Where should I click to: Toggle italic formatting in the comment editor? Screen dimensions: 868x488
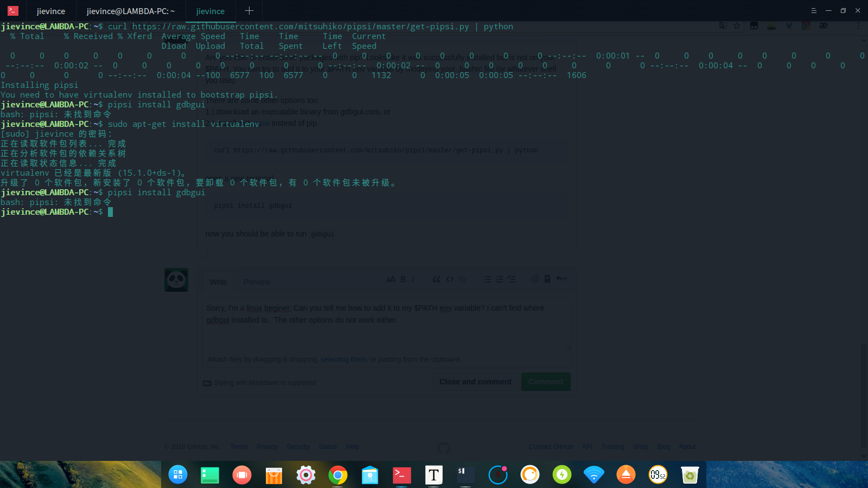click(413, 279)
